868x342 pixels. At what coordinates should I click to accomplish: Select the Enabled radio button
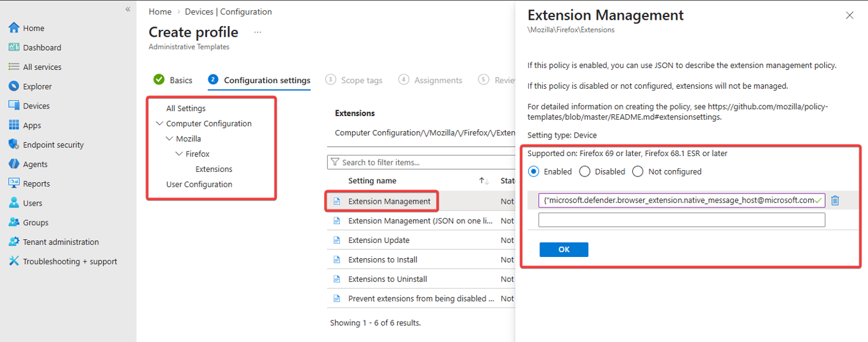pos(534,171)
